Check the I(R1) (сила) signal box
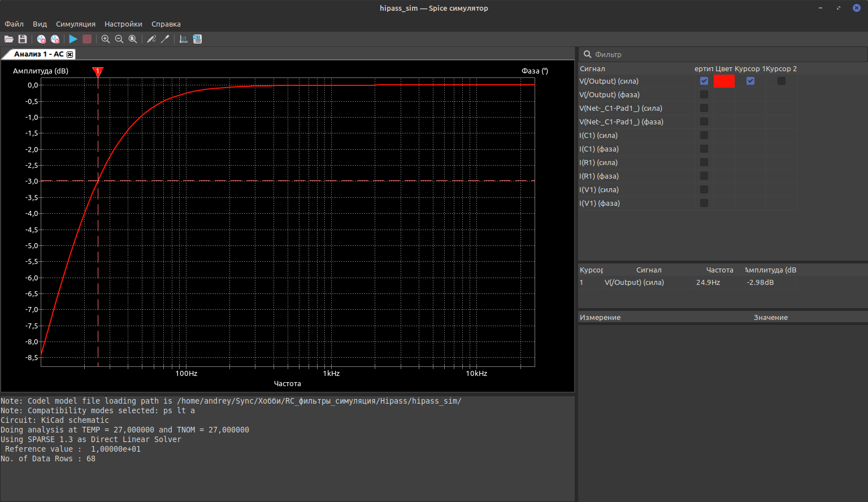868x502 pixels. tap(704, 162)
